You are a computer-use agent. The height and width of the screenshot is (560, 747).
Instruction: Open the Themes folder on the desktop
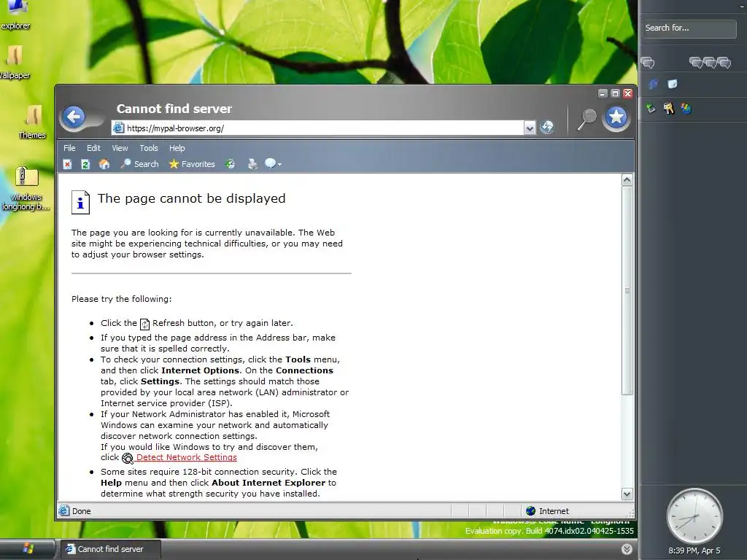[32, 122]
